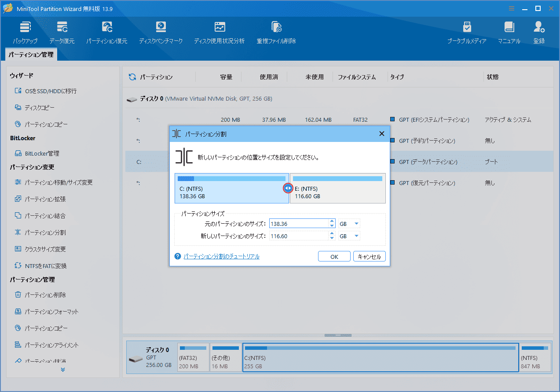Screen dimensions: 560x392
Task: Select C:(NTFS) 255 GB in disk map
Action: pyautogui.click(x=381, y=357)
